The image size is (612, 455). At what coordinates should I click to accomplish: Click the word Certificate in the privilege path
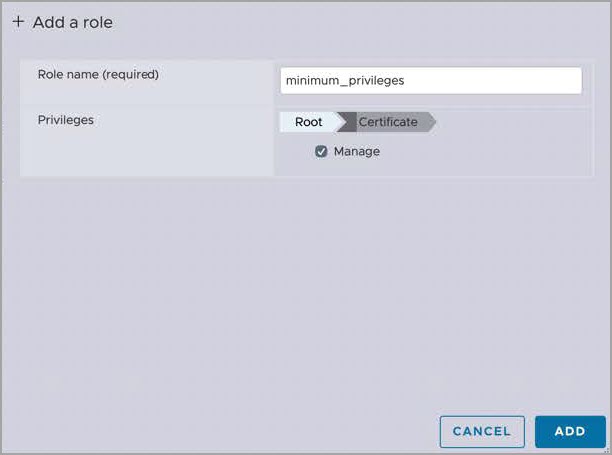(x=388, y=122)
